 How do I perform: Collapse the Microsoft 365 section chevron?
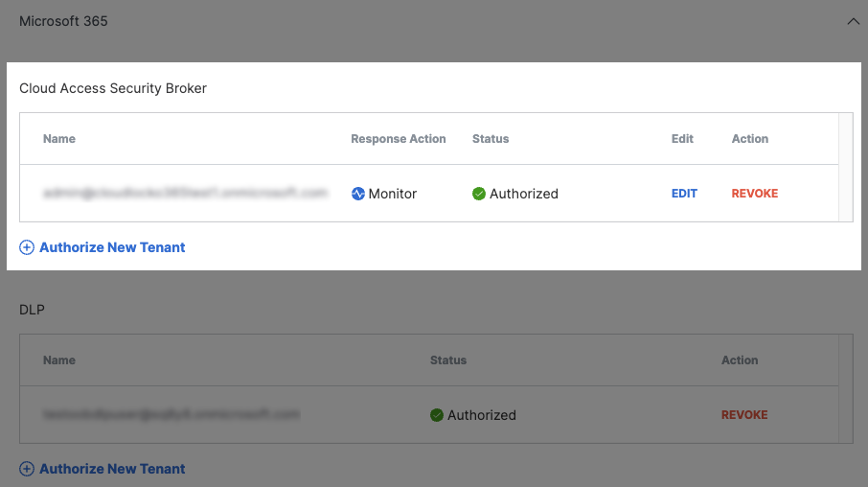(853, 22)
